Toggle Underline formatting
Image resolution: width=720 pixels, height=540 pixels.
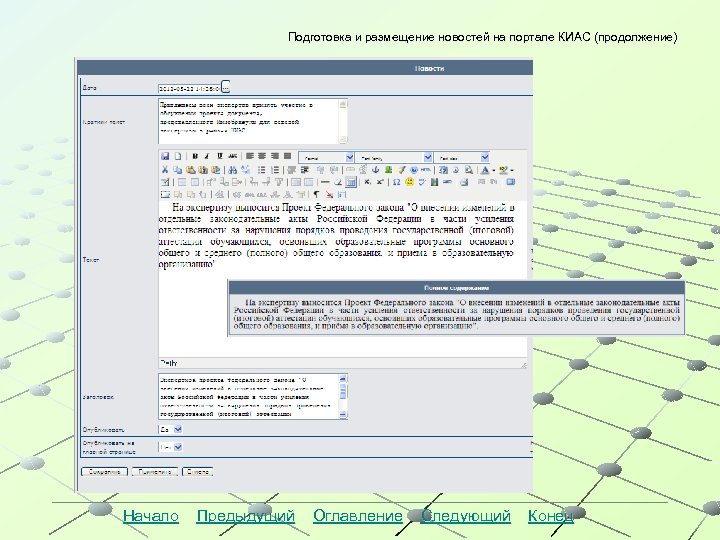click(x=220, y=156)
